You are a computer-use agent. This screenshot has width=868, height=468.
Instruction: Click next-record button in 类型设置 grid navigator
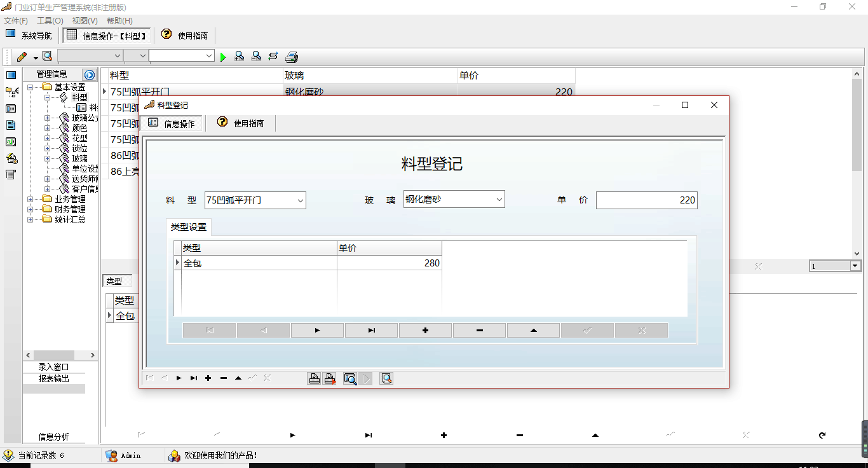tap(317, 331)
